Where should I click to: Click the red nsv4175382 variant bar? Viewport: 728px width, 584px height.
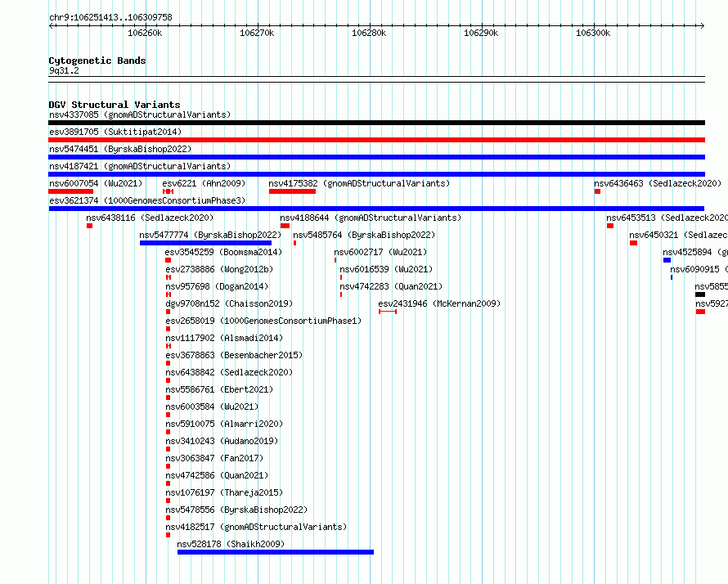(292, 191)
